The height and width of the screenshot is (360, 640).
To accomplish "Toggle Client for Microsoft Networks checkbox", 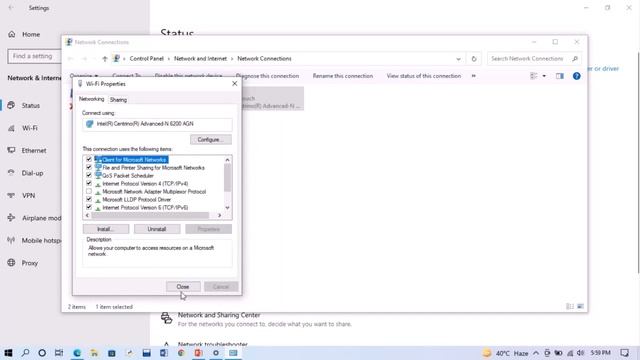I will [x=89, y=159].
